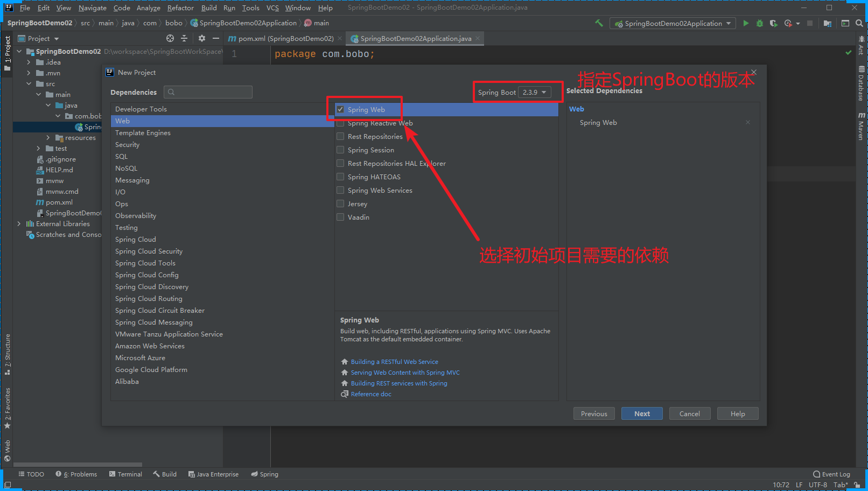Expand the External Libraries node

pyautogui.click(x=19, y=224)
